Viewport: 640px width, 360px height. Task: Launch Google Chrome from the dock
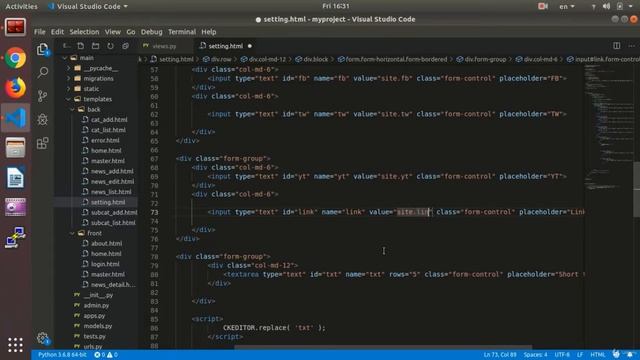(x=16, y=58)
